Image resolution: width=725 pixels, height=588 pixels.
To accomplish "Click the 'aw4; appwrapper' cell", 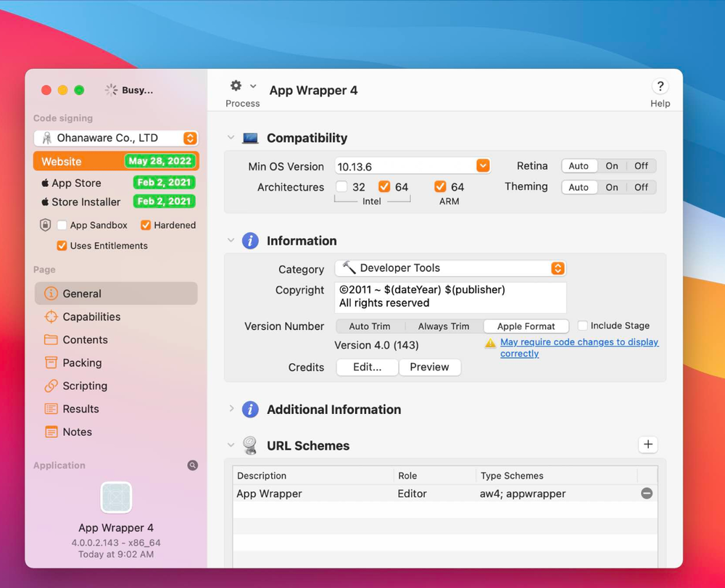I will (523, 494).
